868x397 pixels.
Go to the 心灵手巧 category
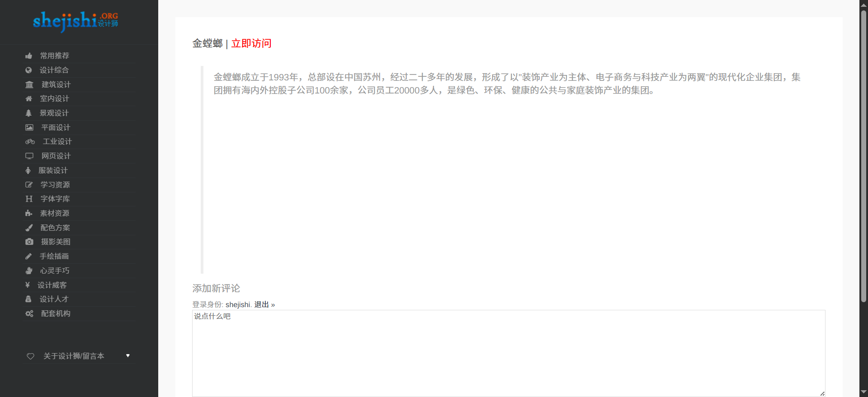point(55,271)
